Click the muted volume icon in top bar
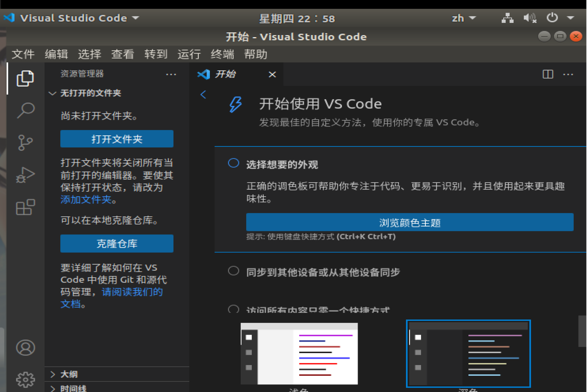This screenshot has height=392, width=587. pyautogui.click(x=530, y=18)
